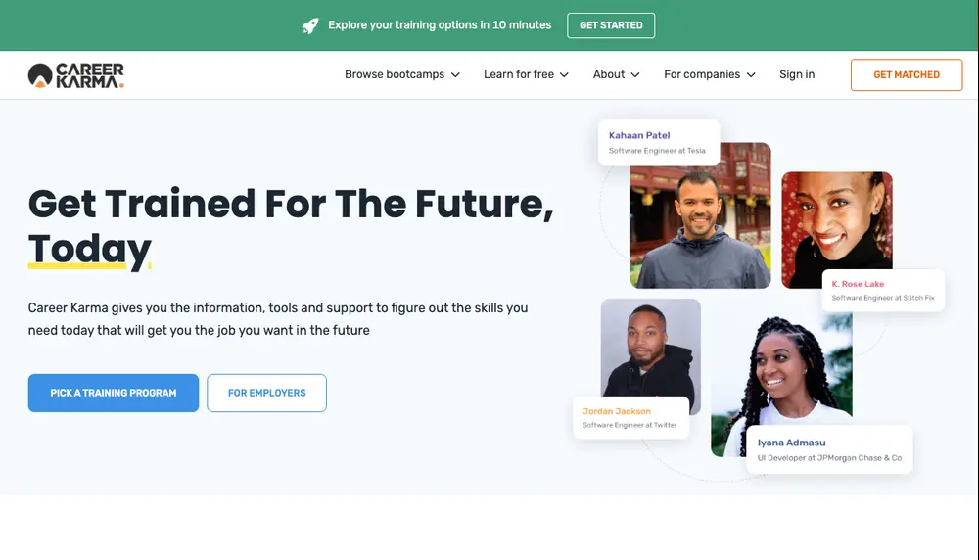Image resolution: width=979 pixels, height=560 pixels.
Task: Click the Sign in link
Action: coord(797,74)
